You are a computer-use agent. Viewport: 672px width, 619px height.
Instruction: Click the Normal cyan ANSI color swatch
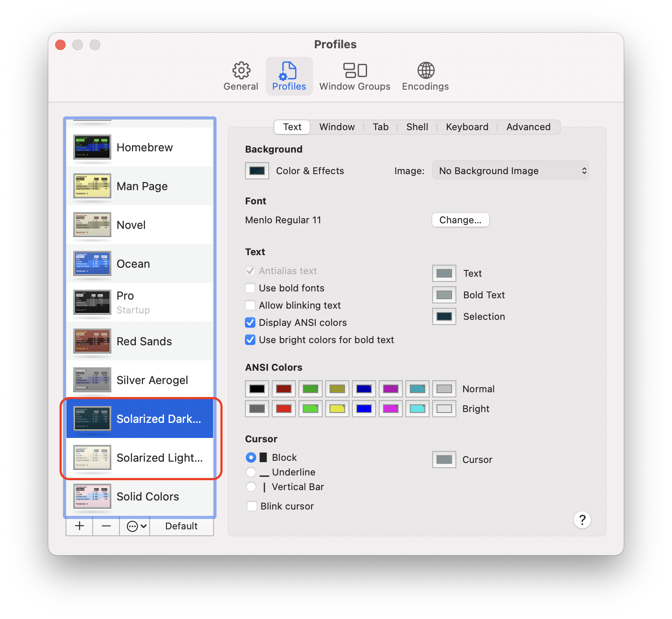pyautogui.click(x=418, y=389)
